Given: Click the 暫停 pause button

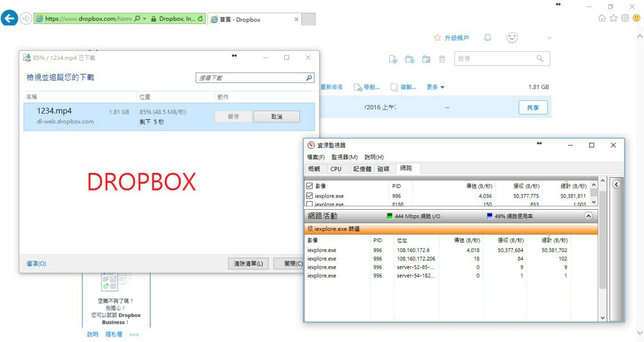Looking at the screenshot, I should pyautogui.click(x=233, y=117).
